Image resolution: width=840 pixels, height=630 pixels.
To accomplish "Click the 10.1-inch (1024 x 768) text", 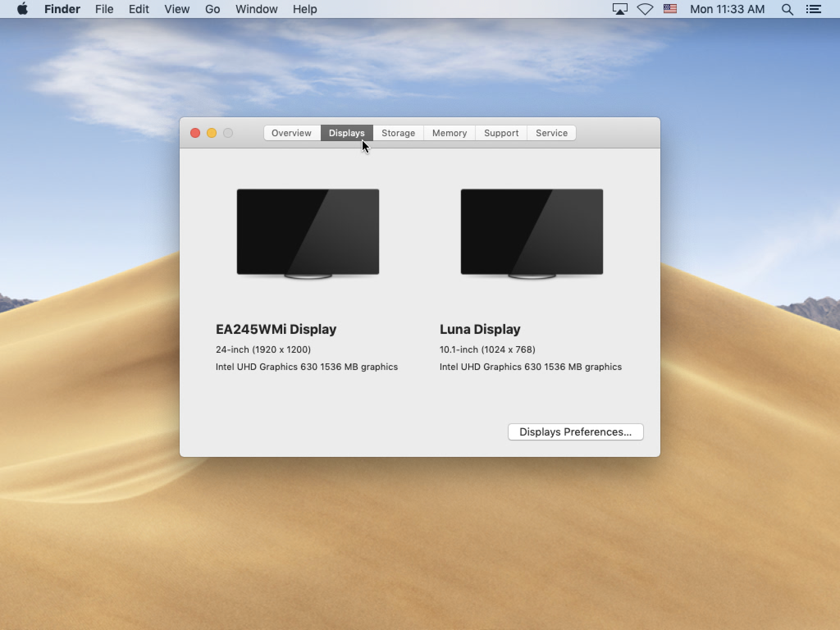I will (x=487, y=349).
